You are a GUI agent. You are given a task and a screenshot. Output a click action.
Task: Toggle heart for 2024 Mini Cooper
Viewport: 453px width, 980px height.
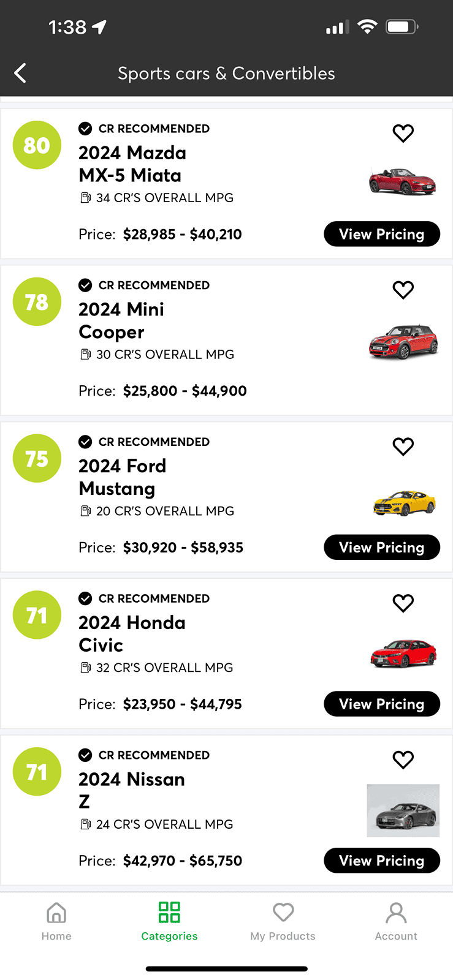click(x=403, y=290)
